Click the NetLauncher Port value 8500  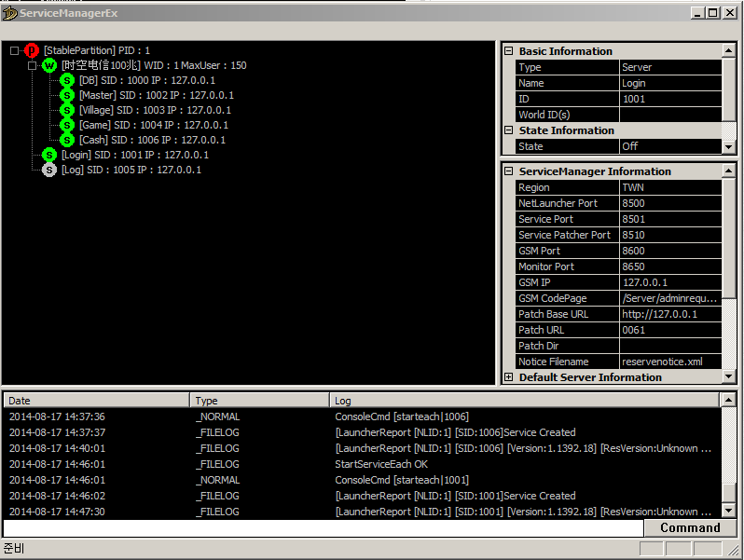coord(670,203)
